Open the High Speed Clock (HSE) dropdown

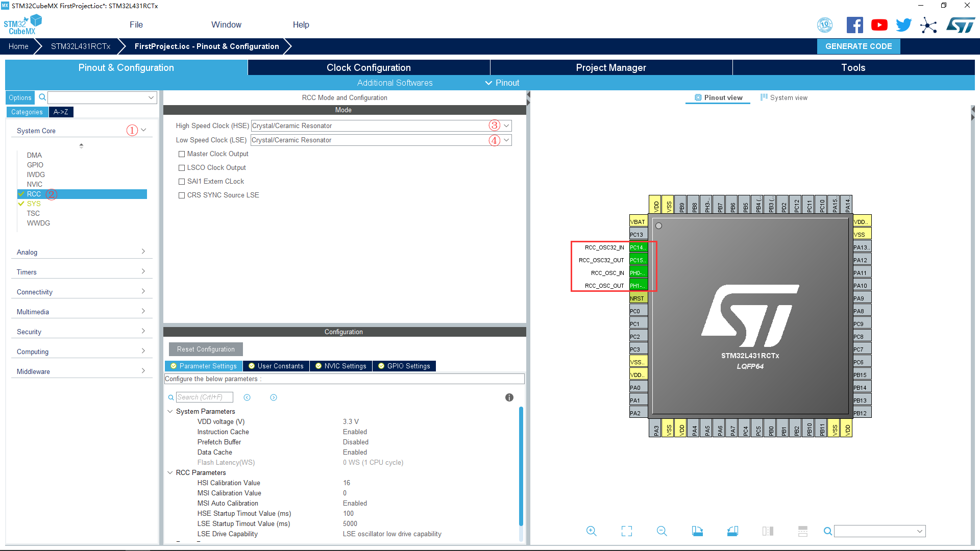(x=506, y=126)
